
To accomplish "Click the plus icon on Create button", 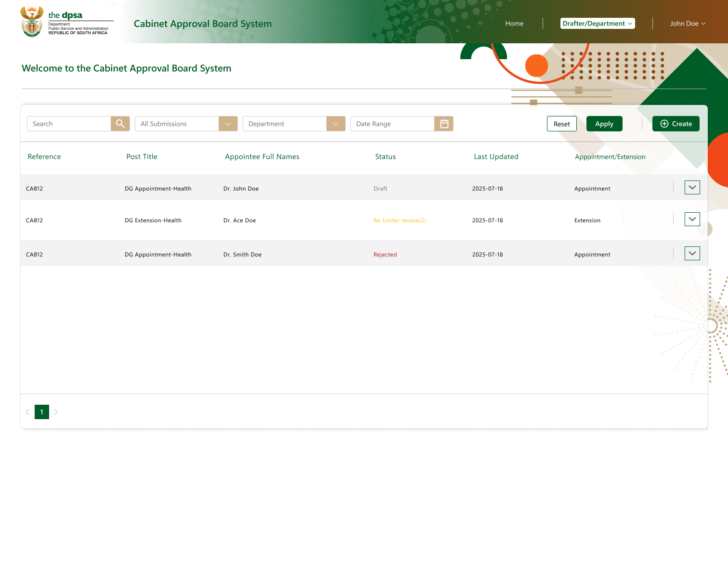I will point(664,124).
